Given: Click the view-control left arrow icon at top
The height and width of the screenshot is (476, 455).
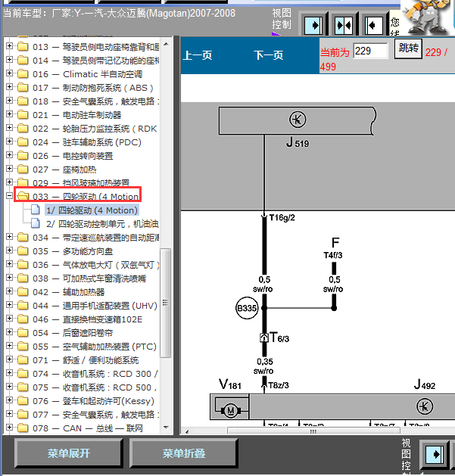Looking at the screenshot, I should point(373,24).
